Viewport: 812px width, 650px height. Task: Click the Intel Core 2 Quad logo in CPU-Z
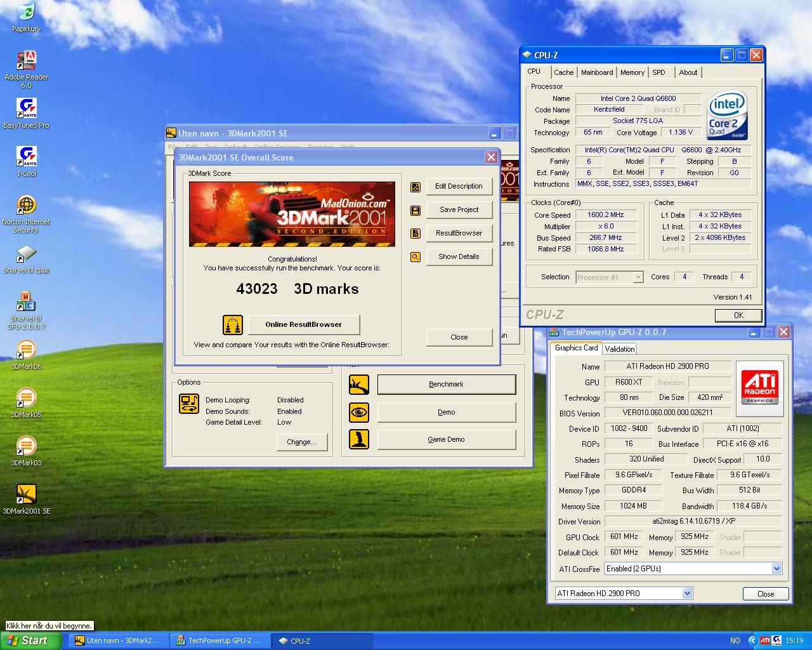point(728,116)
